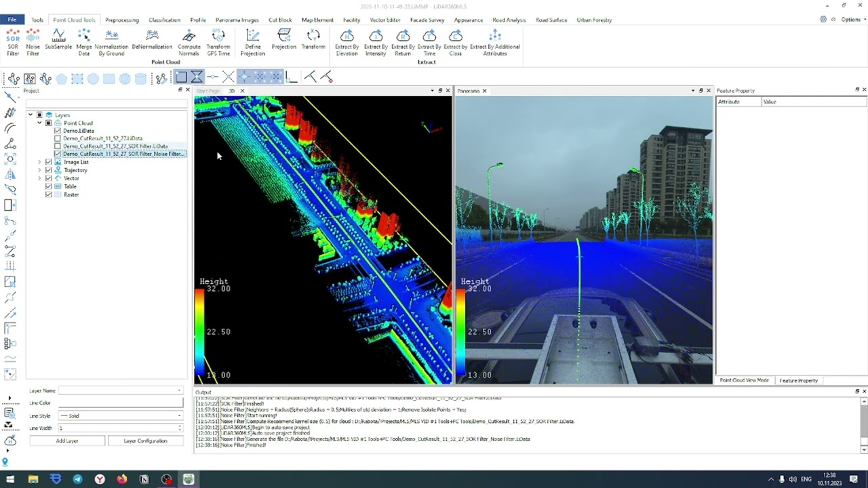Collapse the Layers tree node
Screen dimensions: 868x488
(31, 115)
